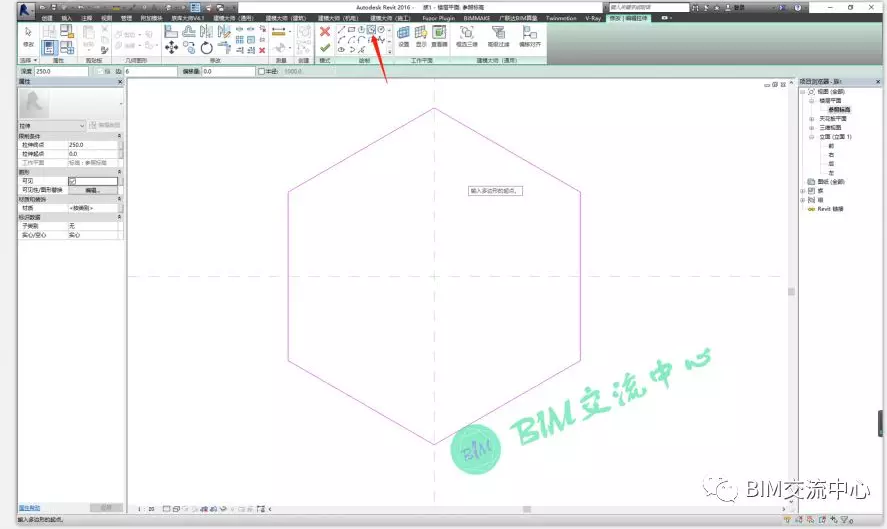Select the Spline draw tool
Screen dimensions: 887x529
tap(381, 40)
